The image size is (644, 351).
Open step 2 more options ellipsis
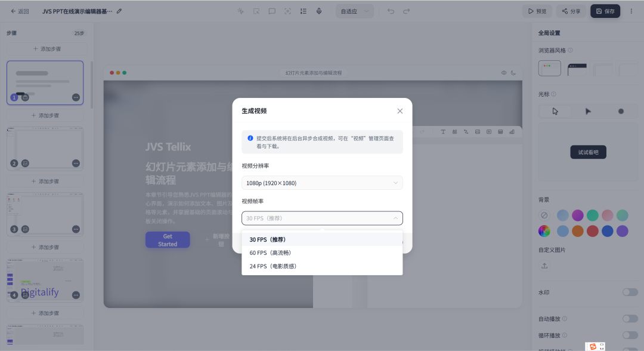[x=76, y=163]
